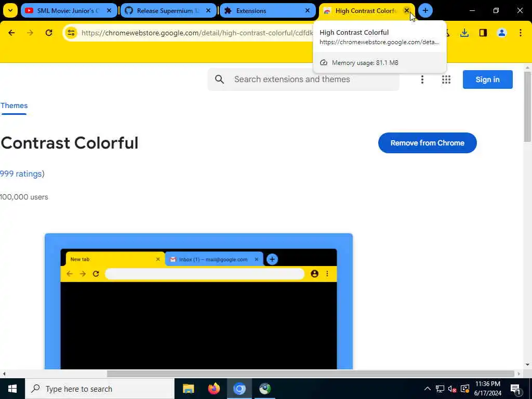Open the taskbar clock and date
The image size is (532, 399).
point(488,389)
